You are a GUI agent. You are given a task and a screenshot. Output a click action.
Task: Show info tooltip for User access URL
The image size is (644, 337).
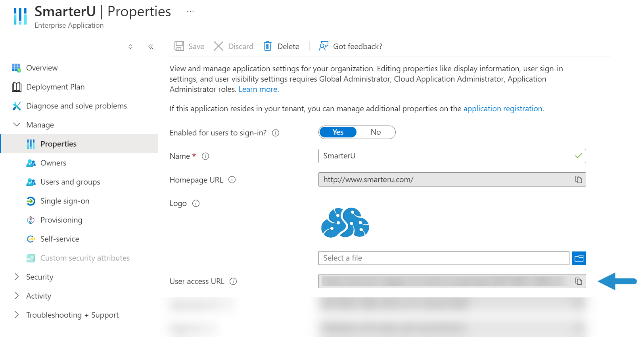tap(234, 282)
